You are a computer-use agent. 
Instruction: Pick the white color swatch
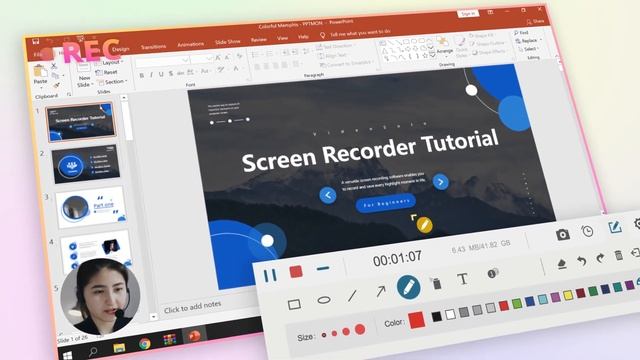450,314
